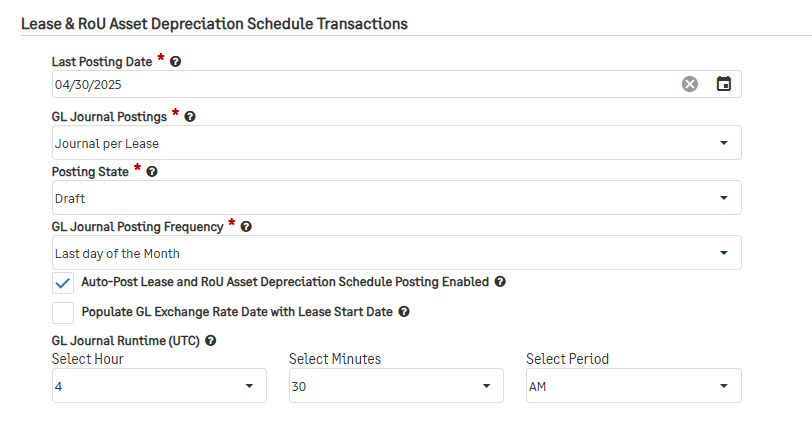The width and height of the screenshot is (812, 435).
Task: Click the Populate GL Exchange Rate label text
Action: coord(237,312)
